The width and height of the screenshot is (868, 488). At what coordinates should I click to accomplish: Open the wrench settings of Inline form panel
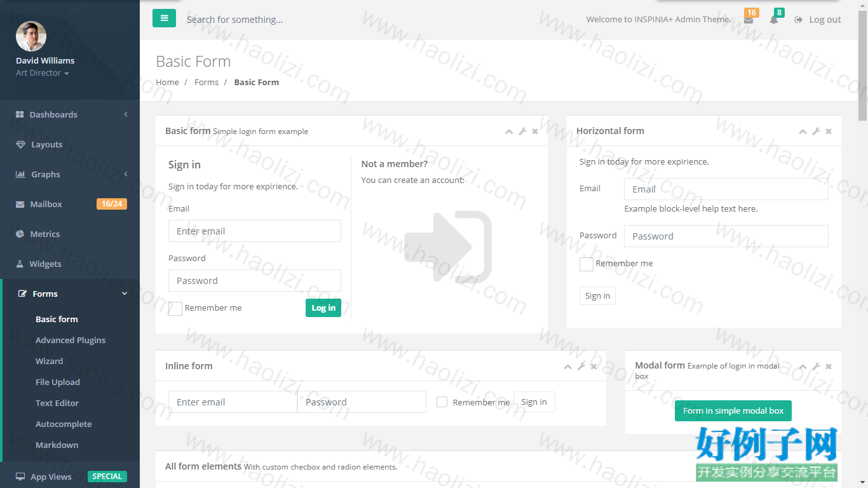[581, 367]
